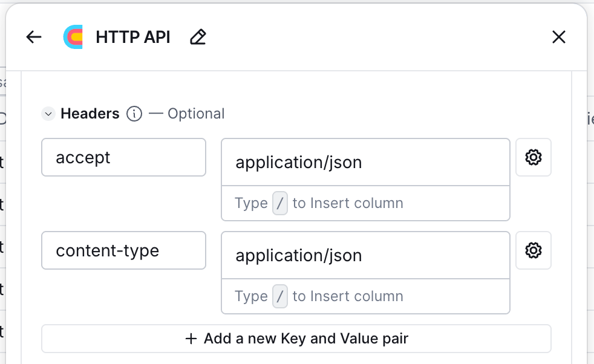Edit the content-type key field
The height and width of the screenshot is (364, 594).
click(123, 250)
